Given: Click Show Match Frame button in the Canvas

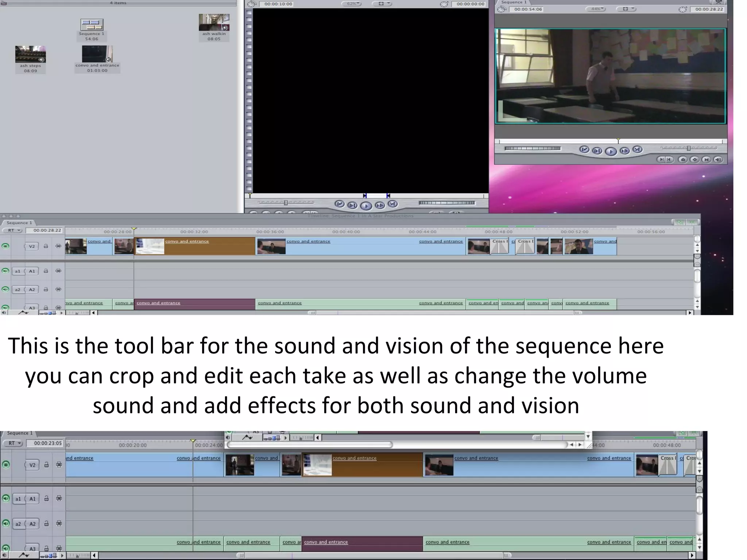Looking at the screenshot, I should click(x=719, y=159).
